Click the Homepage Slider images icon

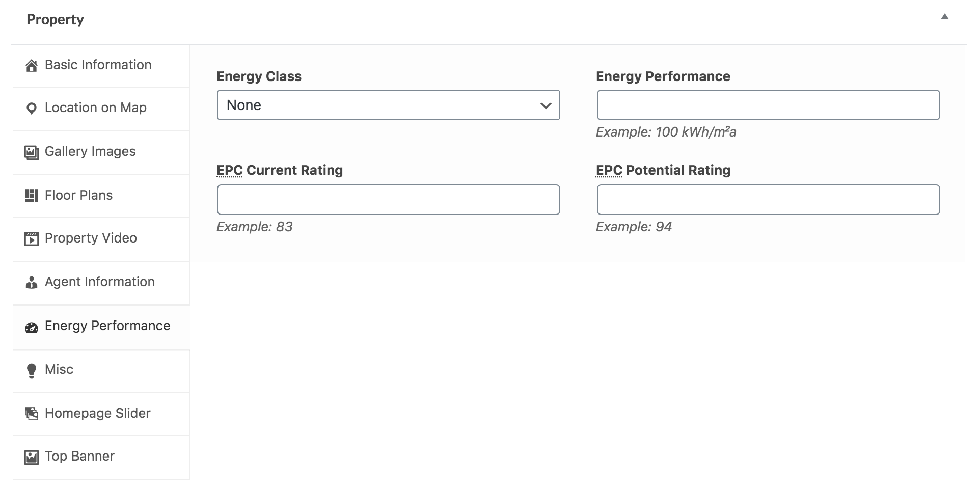tap(32, 414)
